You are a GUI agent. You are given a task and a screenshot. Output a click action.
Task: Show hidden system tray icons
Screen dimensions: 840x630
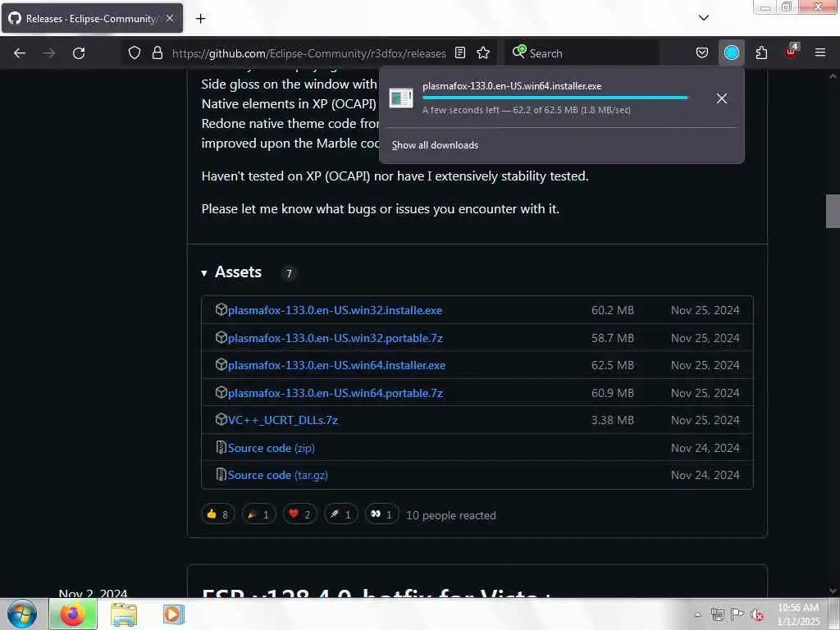click(x=697, y=614)
